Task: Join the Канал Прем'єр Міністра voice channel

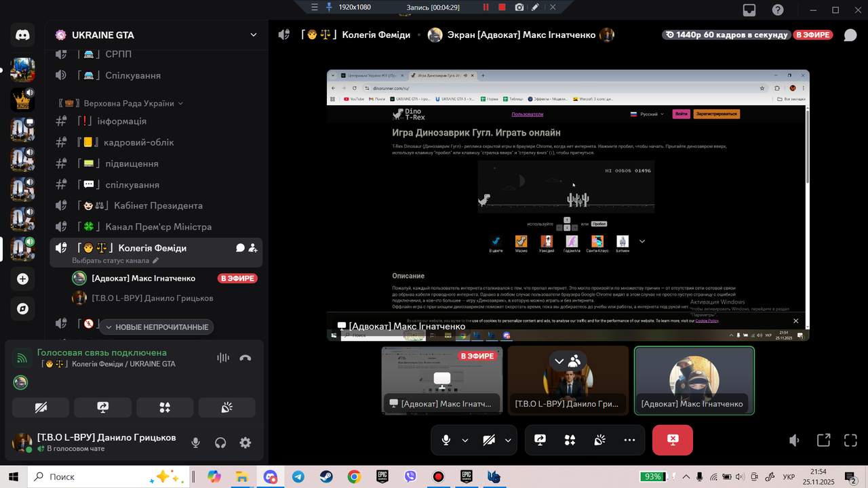Action: [x=156, y=227]
